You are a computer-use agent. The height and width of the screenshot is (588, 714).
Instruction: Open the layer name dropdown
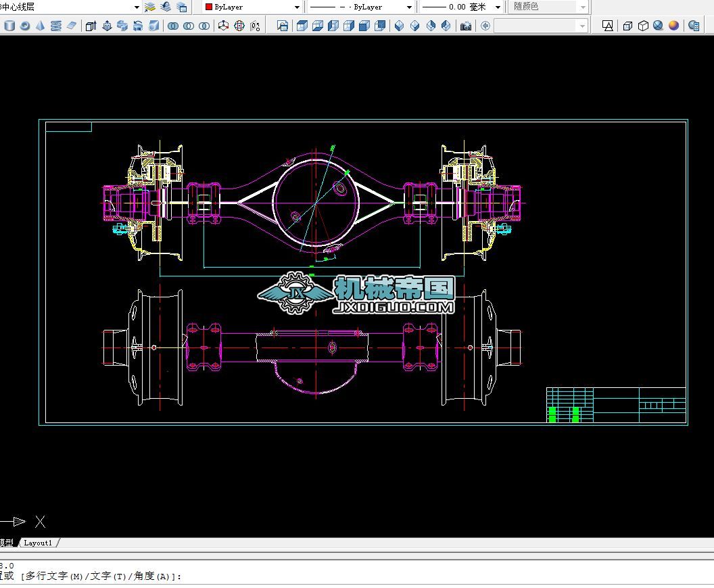[137, 7]
